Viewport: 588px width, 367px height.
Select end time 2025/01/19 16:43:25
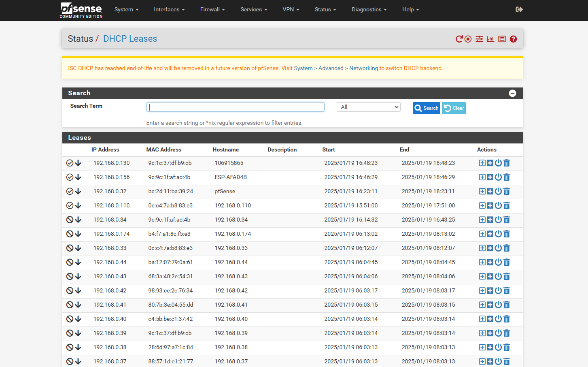pyautogui.click(x=428, y=220)
